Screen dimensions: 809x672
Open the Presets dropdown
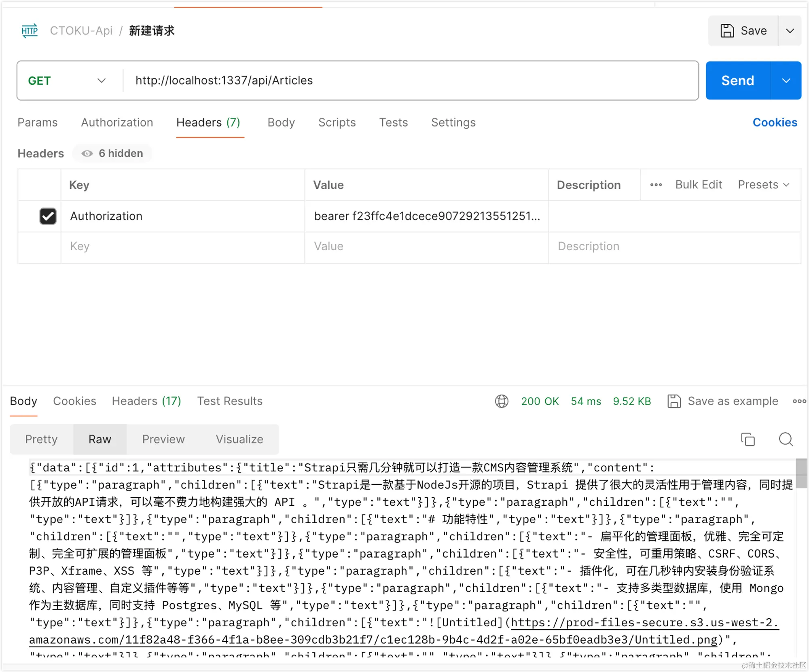764,185
